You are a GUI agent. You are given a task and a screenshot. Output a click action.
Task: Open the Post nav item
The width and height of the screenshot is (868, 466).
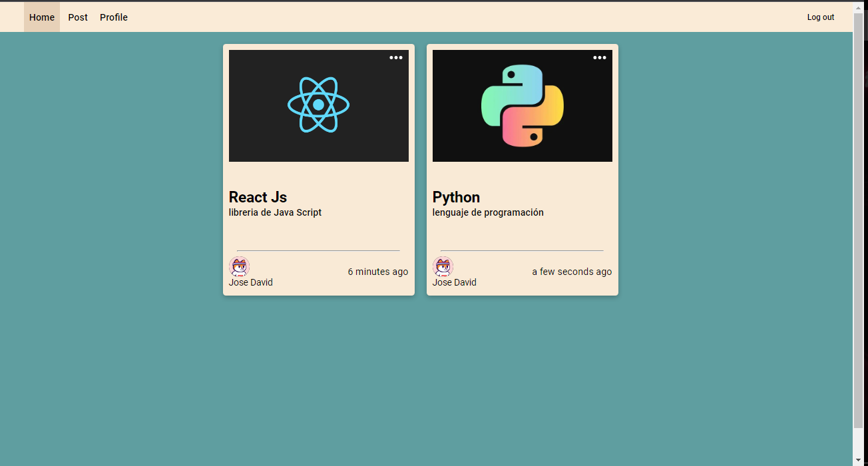(x=78, y=17)
